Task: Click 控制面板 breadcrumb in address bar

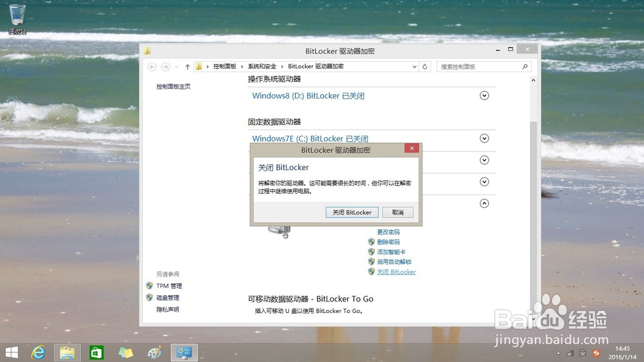Action: pos(225,66)
